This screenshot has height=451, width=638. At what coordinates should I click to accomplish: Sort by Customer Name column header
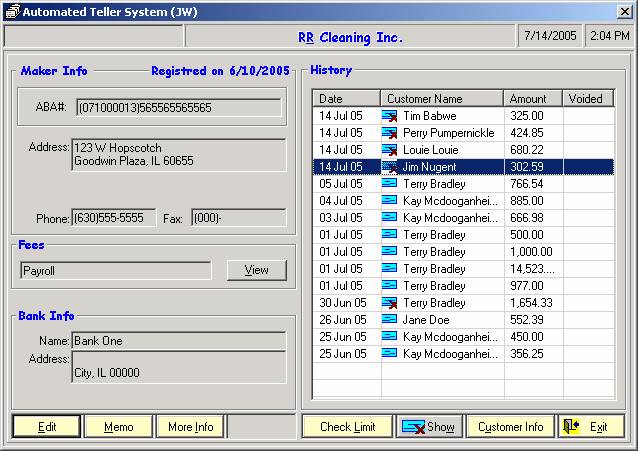click(x=441, y=99)
